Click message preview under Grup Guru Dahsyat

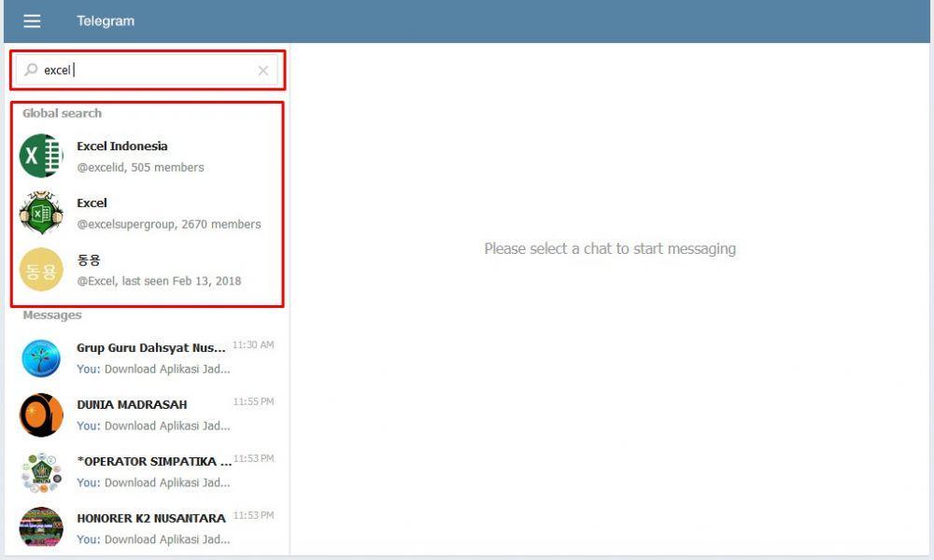tap(154, 369)
